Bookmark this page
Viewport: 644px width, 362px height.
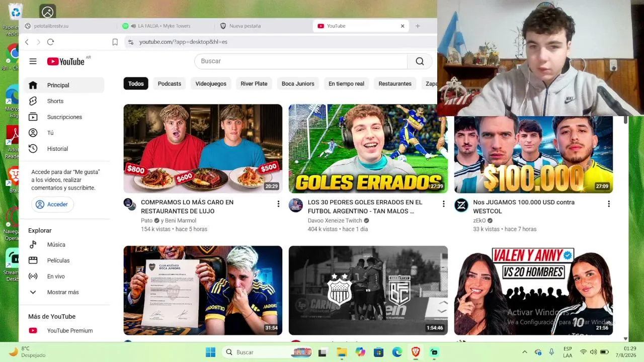(115, 42)
